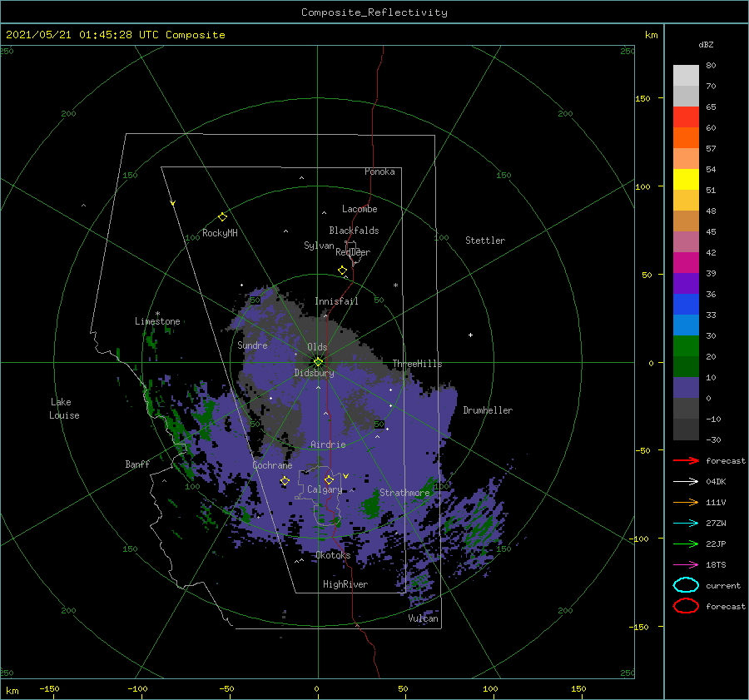Image resolution: width=749 pixels, height=700 pixels.
Task: Click the km unit label above the right axis
Action: [x=652, y=35]
